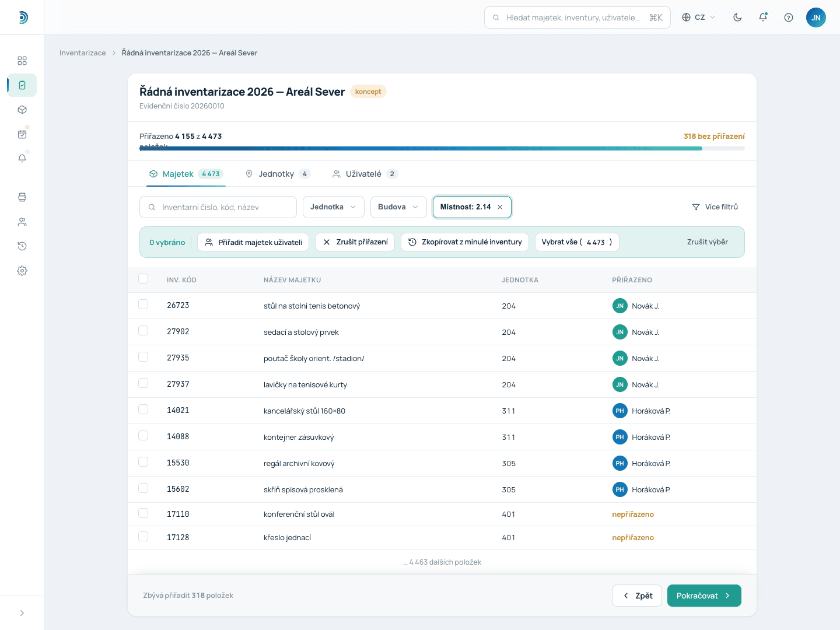
Task: Open the inventory clipboard icon in sidebar
Action: 22,85
